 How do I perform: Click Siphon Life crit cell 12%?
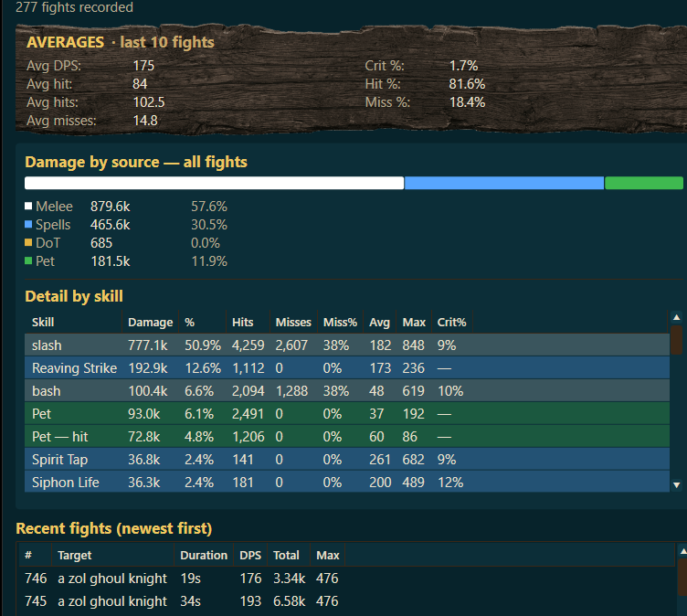click(x=450, y=483)
